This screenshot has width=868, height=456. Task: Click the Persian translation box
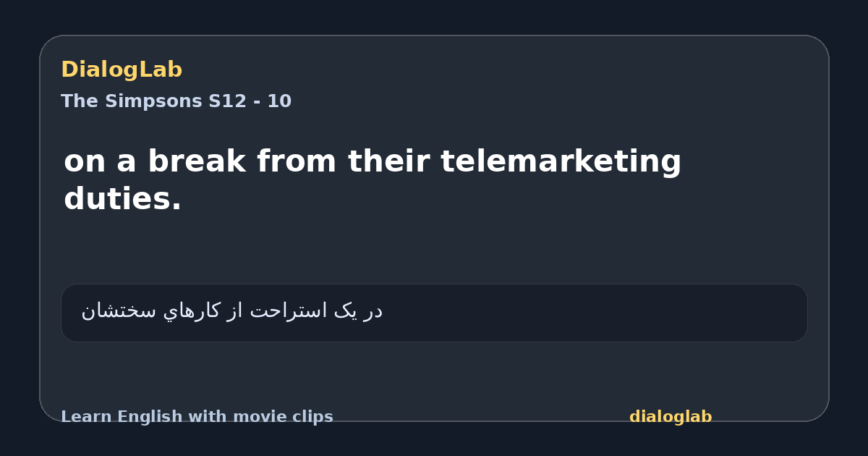pos(434,313)
